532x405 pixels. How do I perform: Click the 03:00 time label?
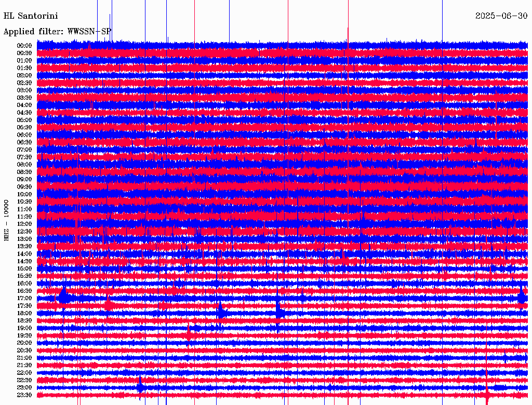click(24, 90)
